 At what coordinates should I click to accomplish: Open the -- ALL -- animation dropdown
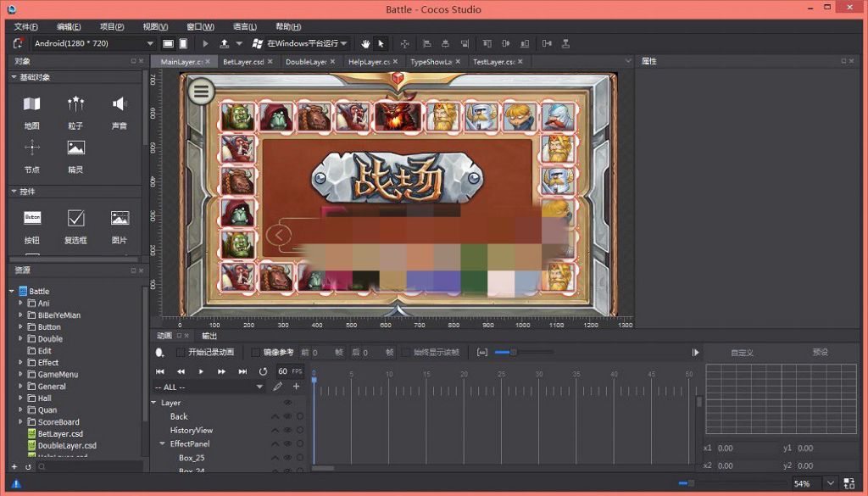[x=209, y=387]
